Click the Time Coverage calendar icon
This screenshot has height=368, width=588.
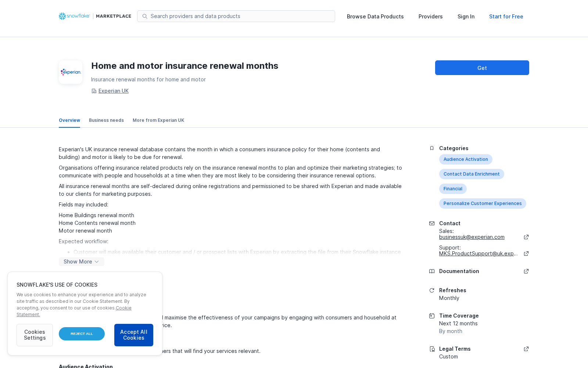(432, 316)
